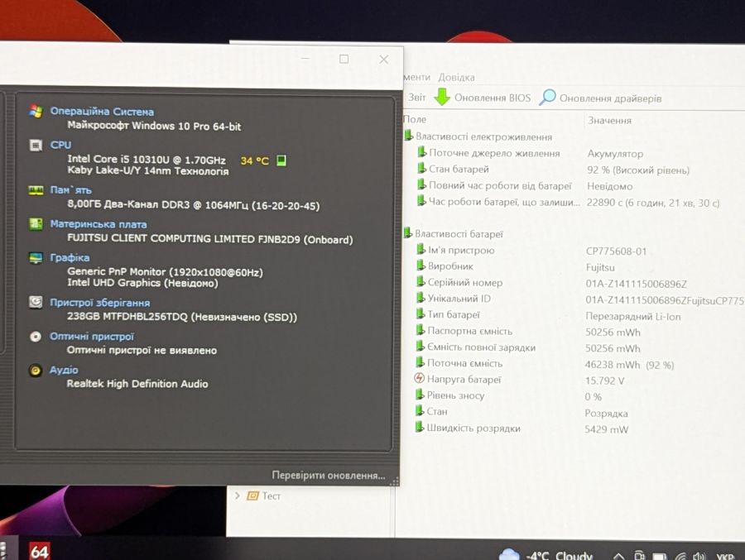Screen dimensions: 745x560
Task: Click the Звіт toolbar button
Action: [416, 97]
